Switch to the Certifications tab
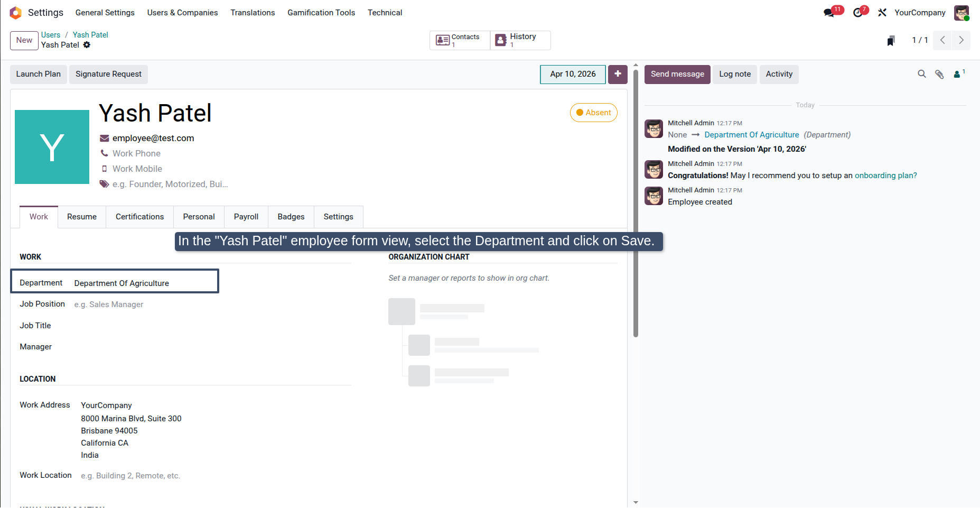 click(139, 217)
